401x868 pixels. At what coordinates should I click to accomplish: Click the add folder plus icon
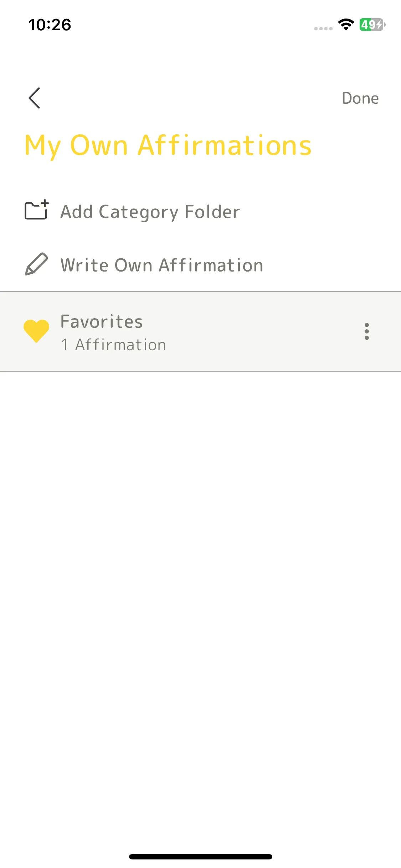tap(36, 210)
